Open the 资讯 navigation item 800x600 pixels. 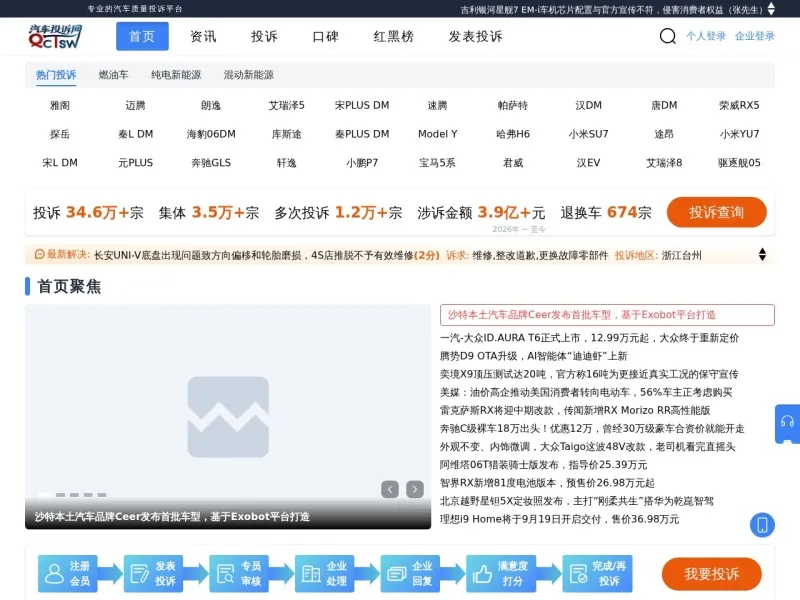(204, 36)
